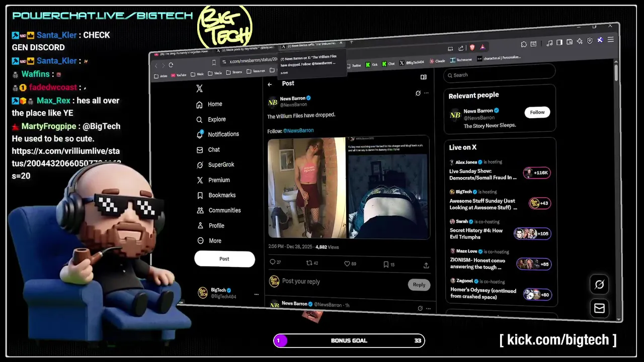The width and height of the screenshot is (644, 362).
Task: Open the browser hamburger menu
Action: (611, 39)
